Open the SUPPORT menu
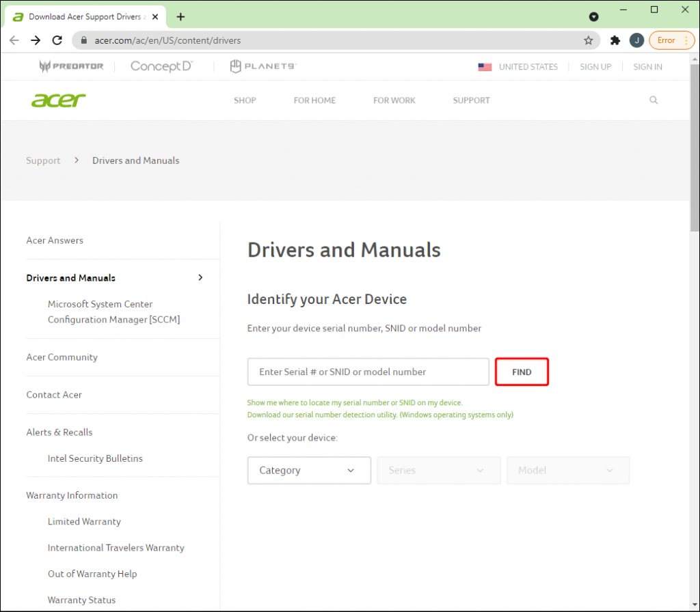700x612 pixels. point(471,100)
